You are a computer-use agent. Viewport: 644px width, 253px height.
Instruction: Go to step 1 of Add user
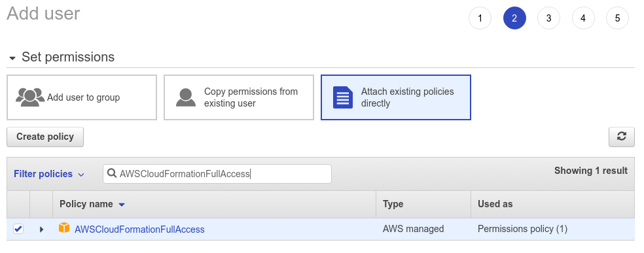[480, 18]
